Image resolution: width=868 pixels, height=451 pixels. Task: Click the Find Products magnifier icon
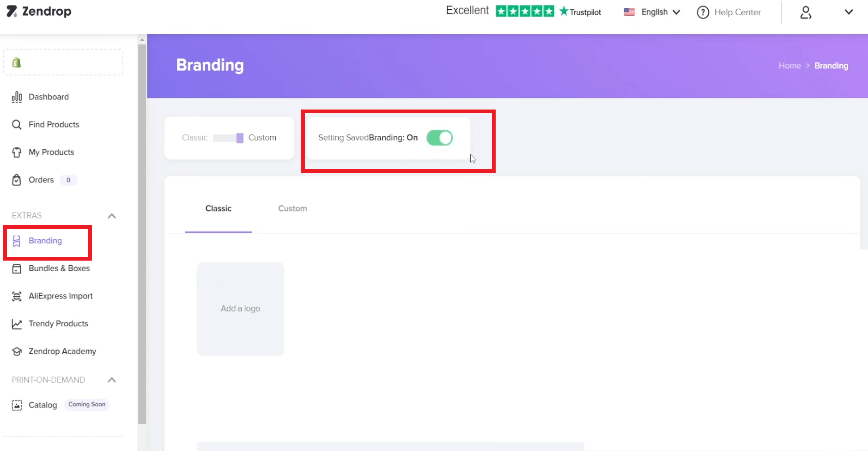click(x=17, y=124)
